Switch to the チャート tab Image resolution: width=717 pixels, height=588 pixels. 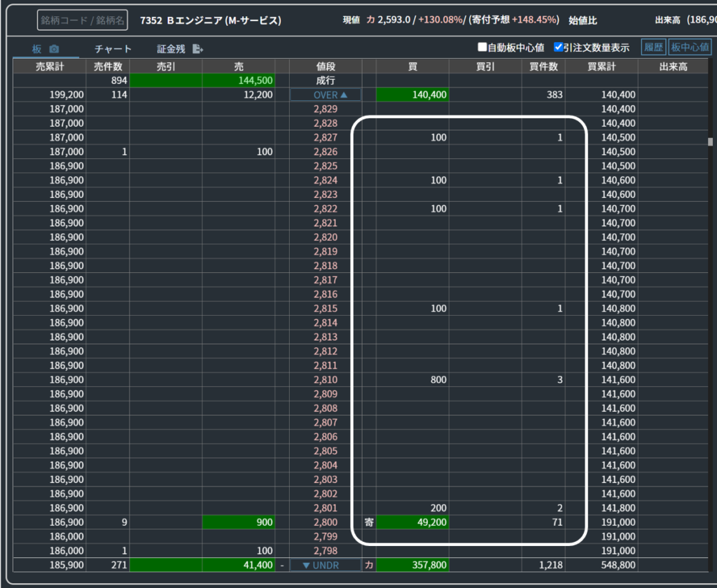(113, 49)
